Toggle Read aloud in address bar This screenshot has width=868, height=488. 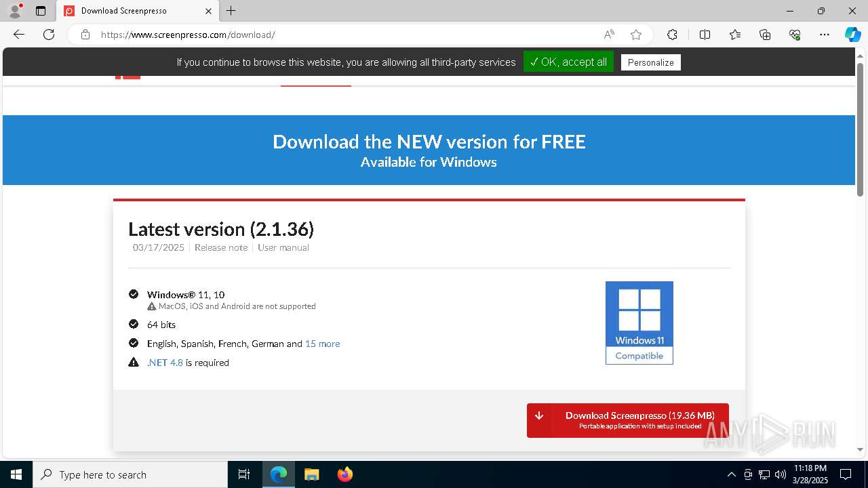tap(609, 35)
